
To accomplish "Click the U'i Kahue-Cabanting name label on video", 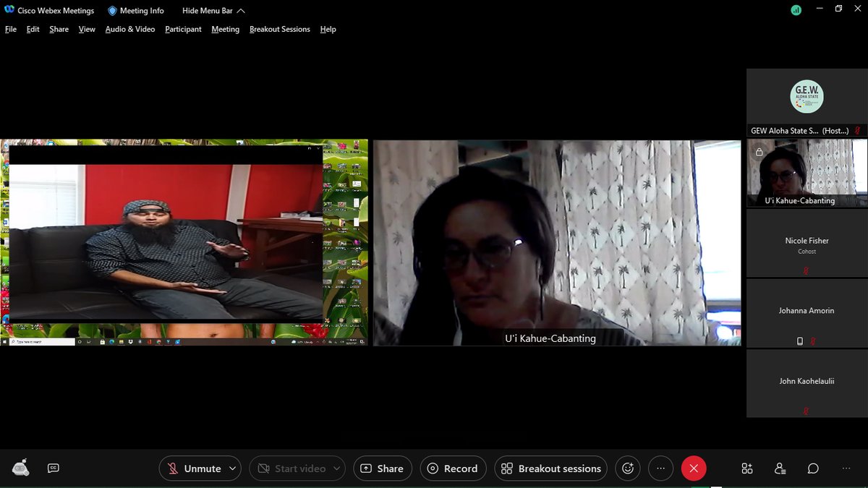I will click(550, 338).
